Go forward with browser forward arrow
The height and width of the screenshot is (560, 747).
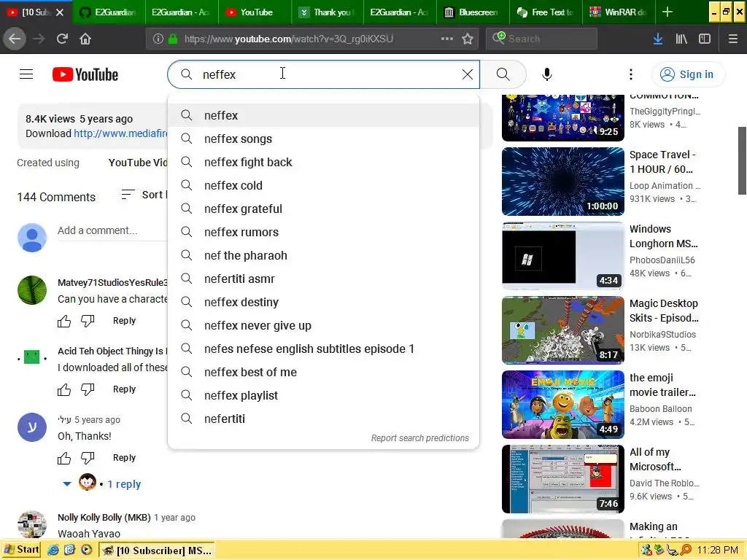(x=39, y=39)
